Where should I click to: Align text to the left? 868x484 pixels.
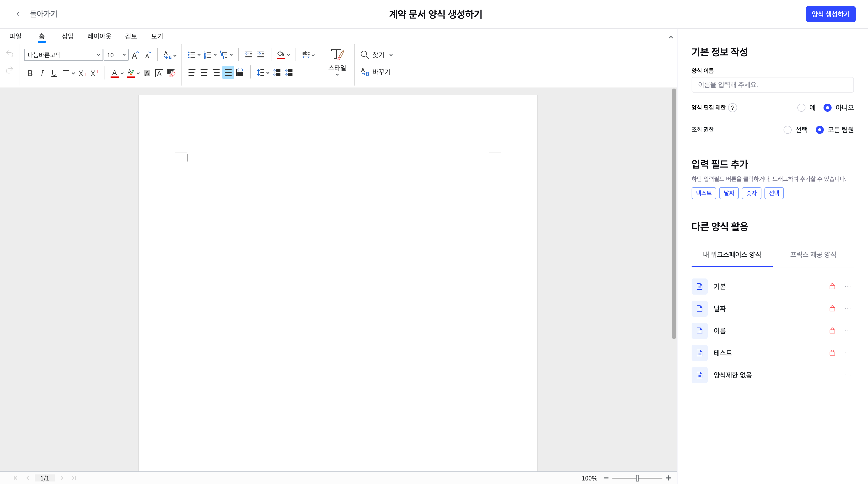click(x=192, y=72)
